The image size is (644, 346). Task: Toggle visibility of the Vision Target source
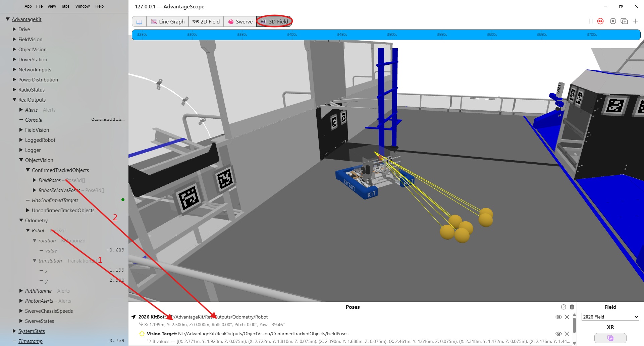pyautogui.click(x=558, y=334)
